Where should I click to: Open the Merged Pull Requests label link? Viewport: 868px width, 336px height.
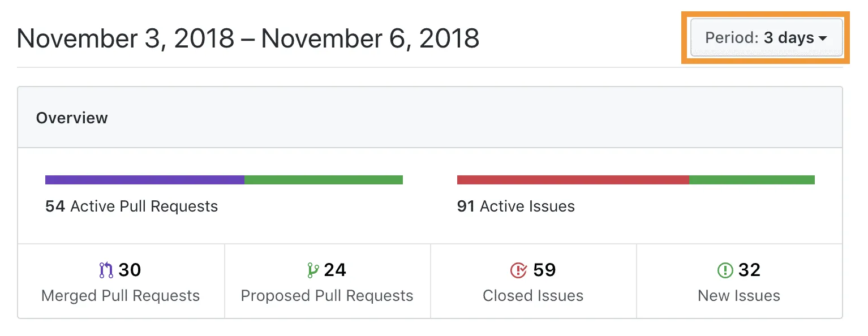point(121,296)
